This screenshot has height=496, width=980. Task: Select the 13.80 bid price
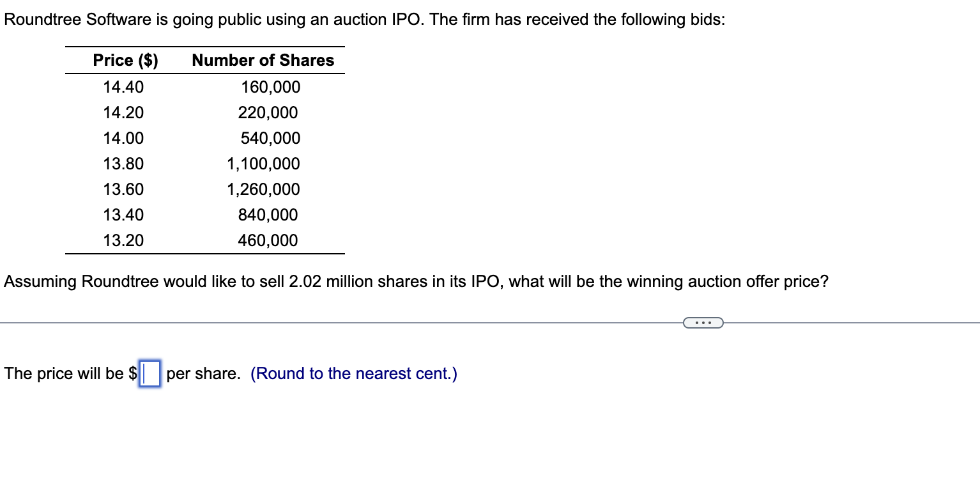[124, 164]
